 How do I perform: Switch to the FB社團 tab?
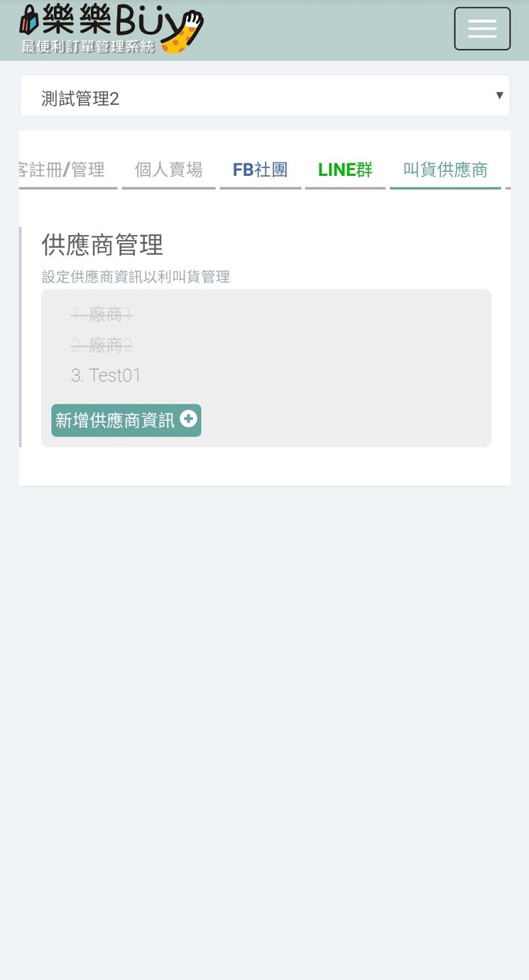click(x=260, y=170)
